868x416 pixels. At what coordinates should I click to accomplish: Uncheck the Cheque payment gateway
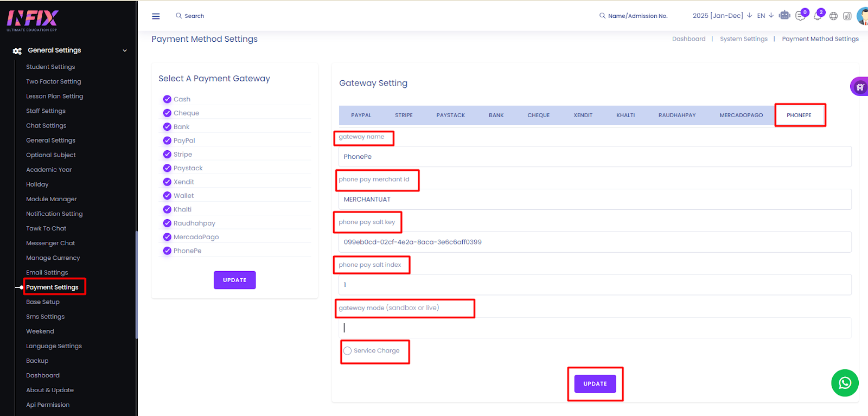167,113
